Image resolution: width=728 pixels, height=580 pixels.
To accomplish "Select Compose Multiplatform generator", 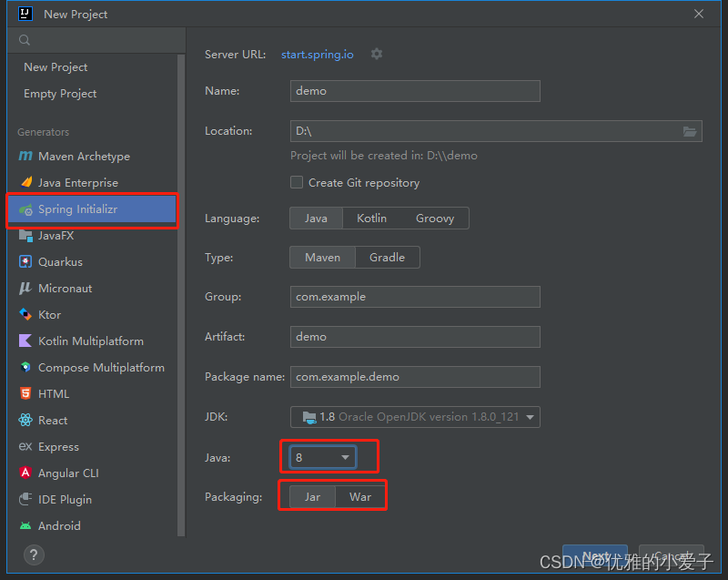I will click(92, 367).
